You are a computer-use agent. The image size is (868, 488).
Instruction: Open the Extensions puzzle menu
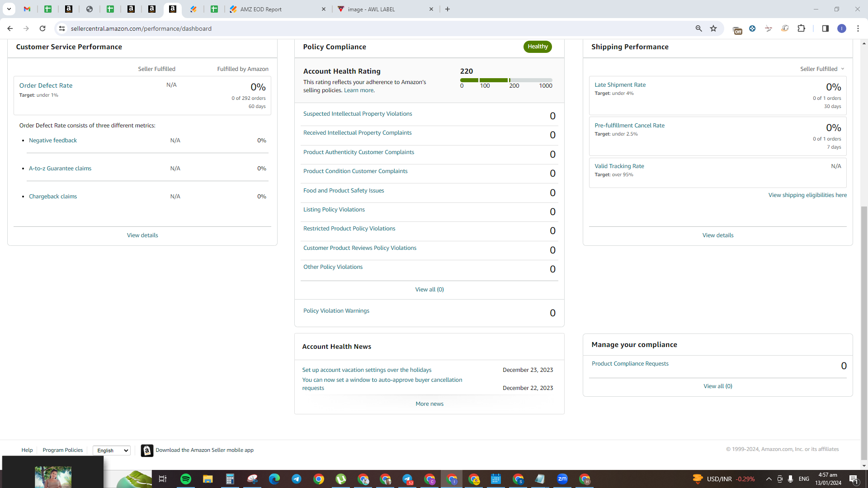tap(801, 28)
